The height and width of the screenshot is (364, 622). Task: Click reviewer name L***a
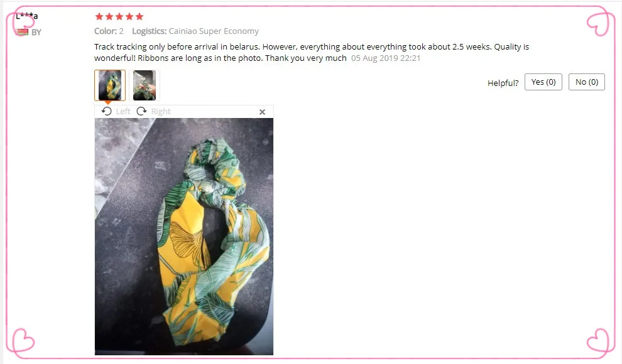point(26,16)
